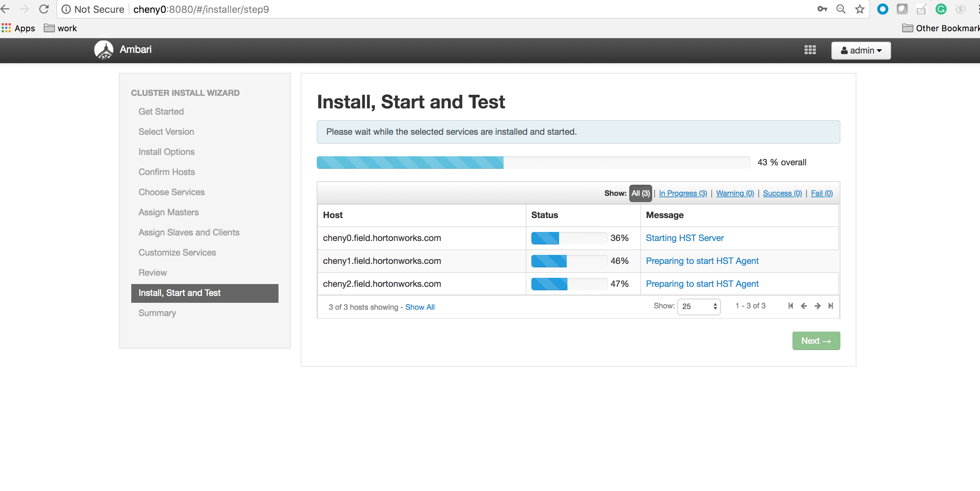Filter results by Warning (0)
Viewport: 980px width, 491px height.
pyautogui.click(x=734, y=193)
